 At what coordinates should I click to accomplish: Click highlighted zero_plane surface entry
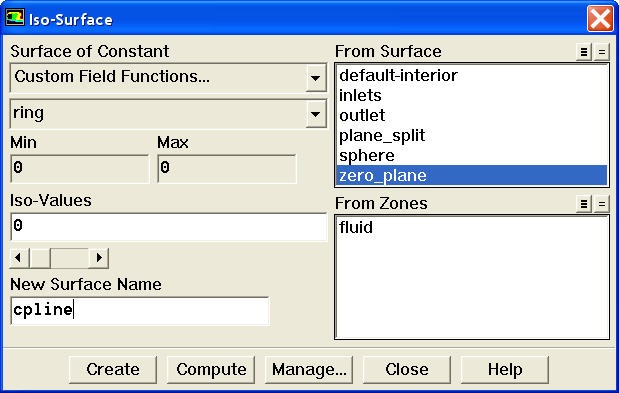click(471, 175)
